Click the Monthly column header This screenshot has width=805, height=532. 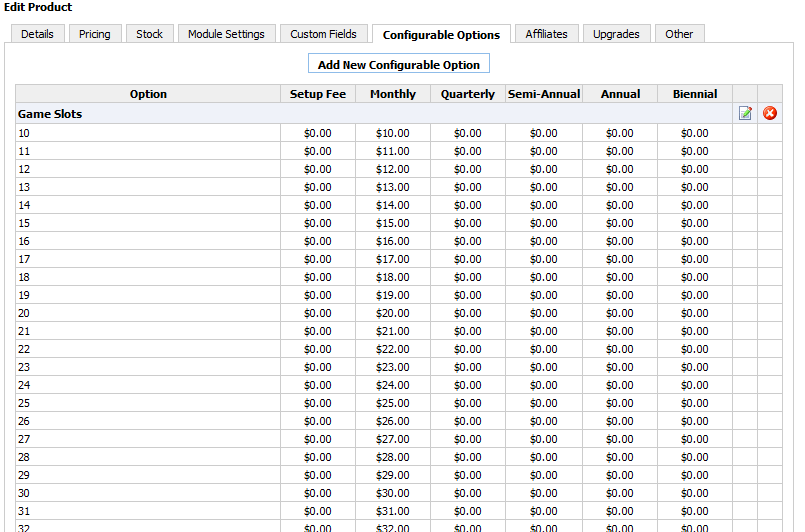point(393,94)
